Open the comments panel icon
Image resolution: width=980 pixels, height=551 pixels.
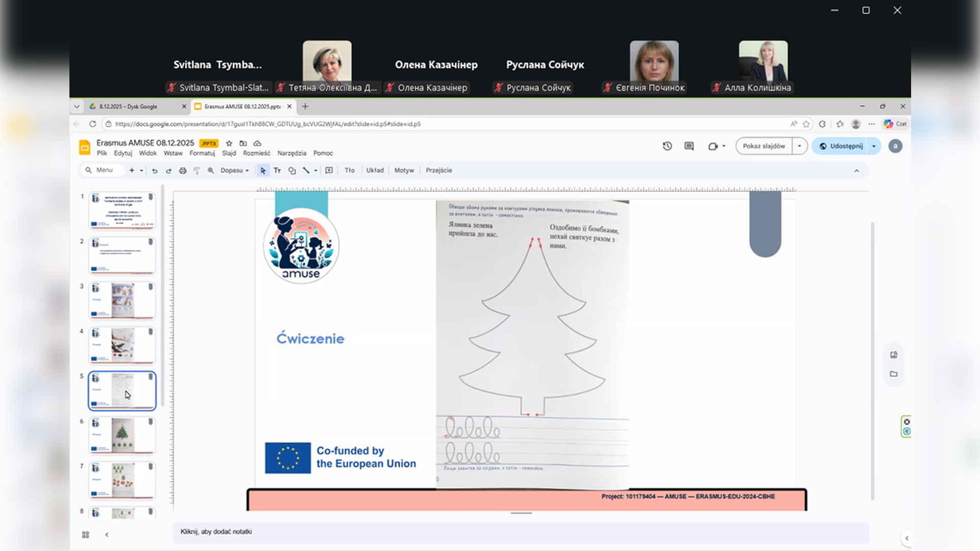click(x=689, y=146)
